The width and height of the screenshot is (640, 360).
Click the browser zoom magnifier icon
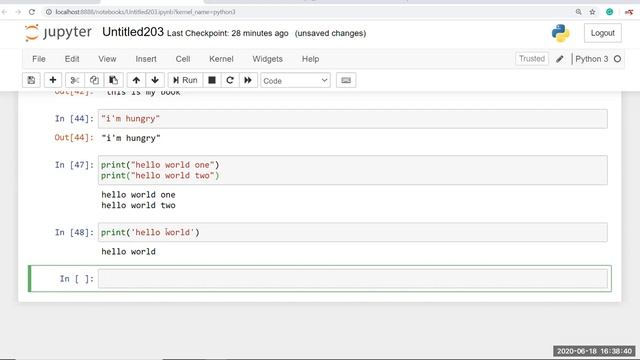tap(578, 12)
